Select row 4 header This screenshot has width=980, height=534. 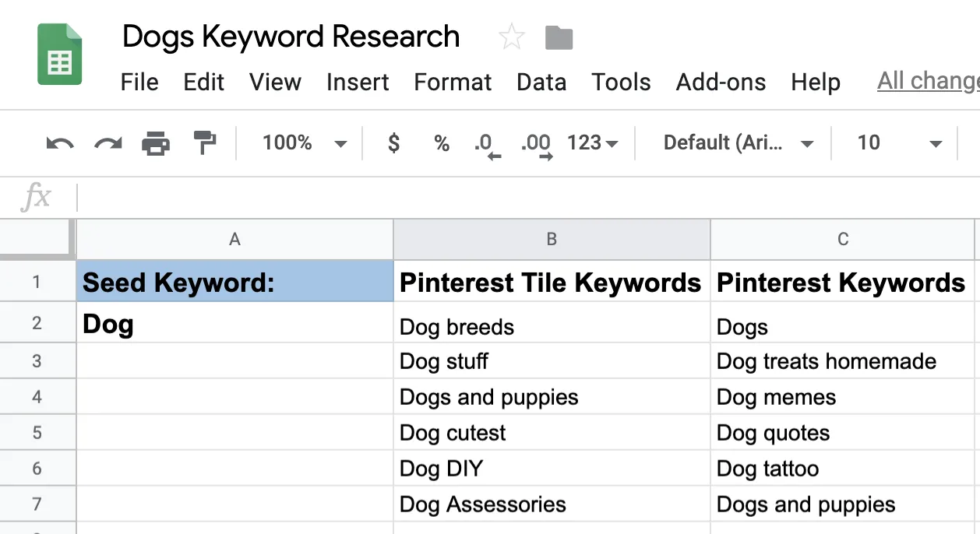pyautogui.click(x=37, y=397)
